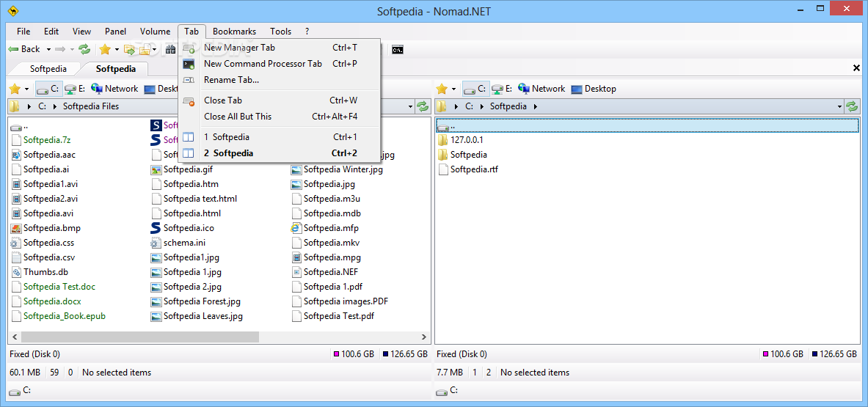
Task: Open the Volume menu
Action: pos(155,32)
